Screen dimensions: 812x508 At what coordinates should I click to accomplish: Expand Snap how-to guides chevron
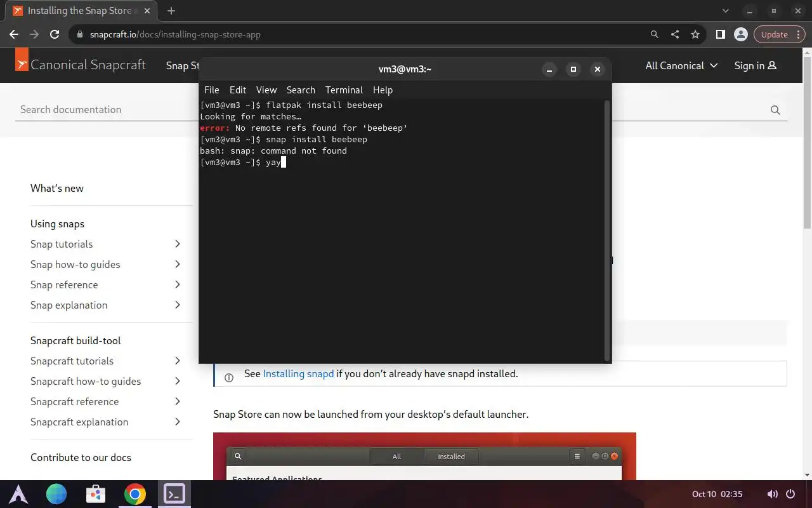pos(178,264)
